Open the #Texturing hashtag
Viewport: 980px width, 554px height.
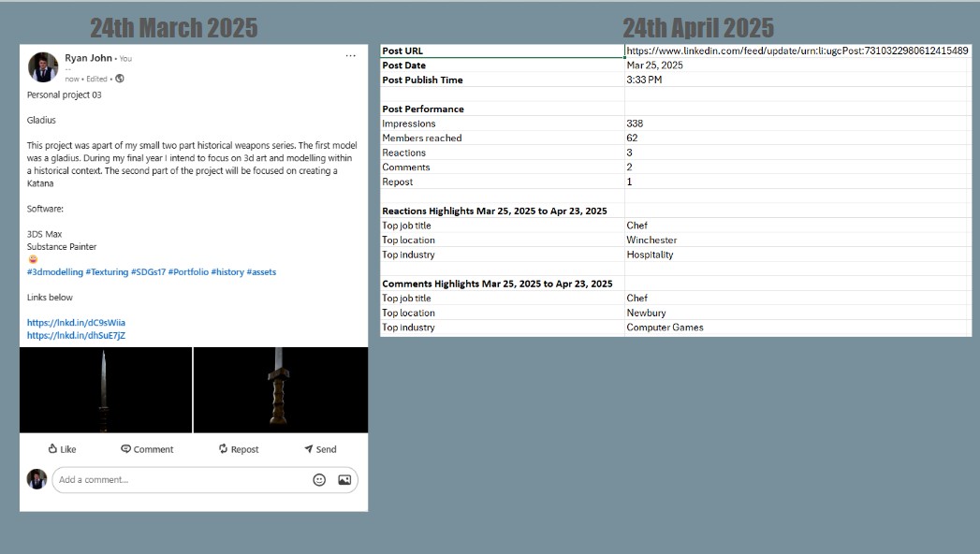pos(107,271)
